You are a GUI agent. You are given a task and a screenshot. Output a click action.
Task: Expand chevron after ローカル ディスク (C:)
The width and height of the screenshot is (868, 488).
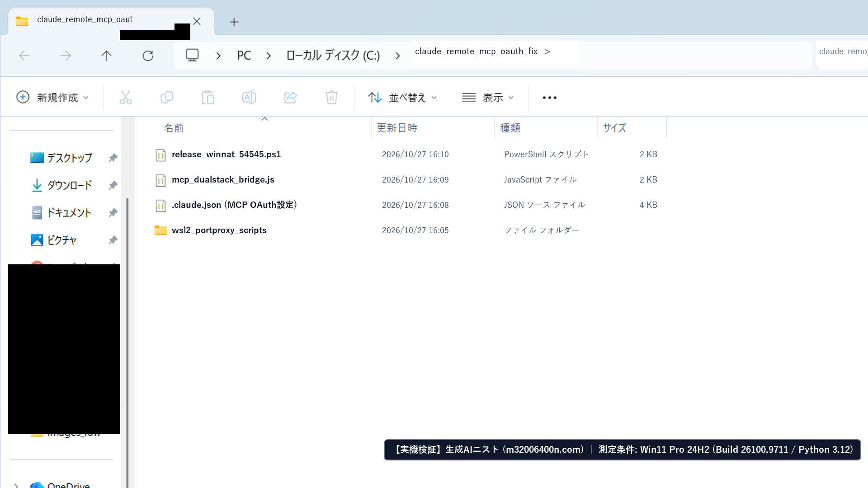coord(397,56)
